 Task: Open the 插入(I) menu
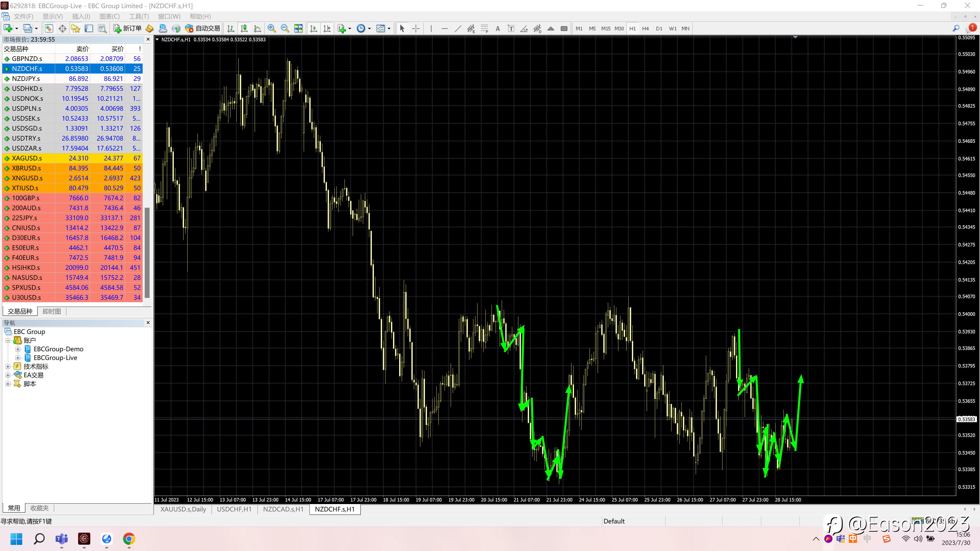pyautogui.click(x=81, y=16)
